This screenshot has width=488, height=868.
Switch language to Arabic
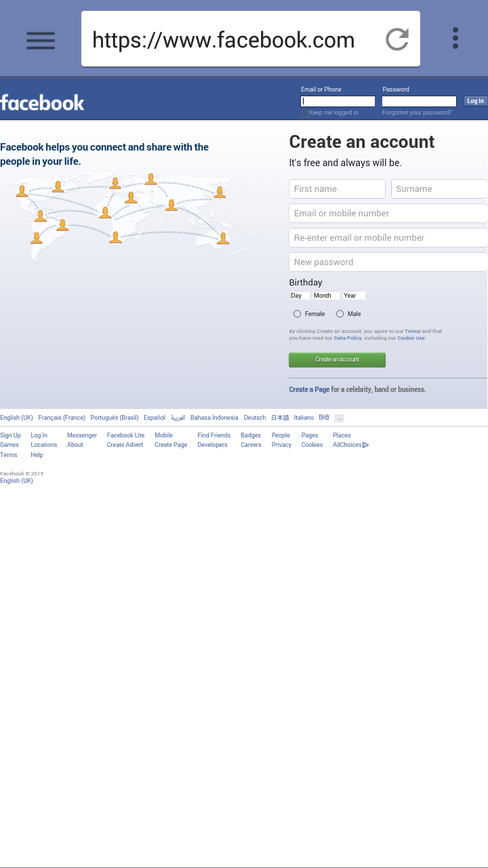[178, 418]
